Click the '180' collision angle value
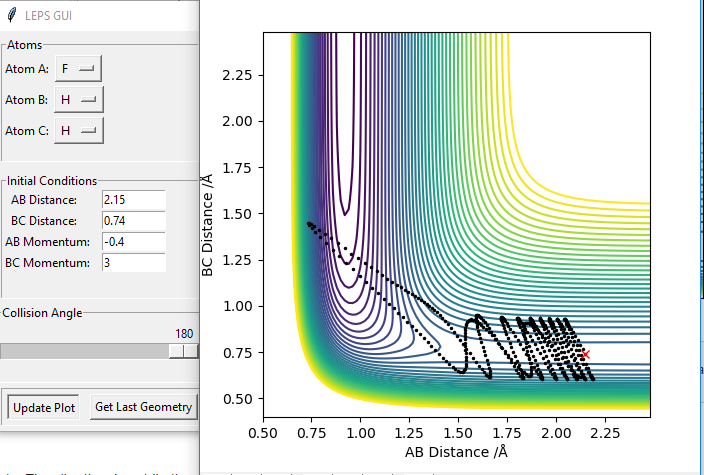 pyautogui.click(x=184, y=334)
